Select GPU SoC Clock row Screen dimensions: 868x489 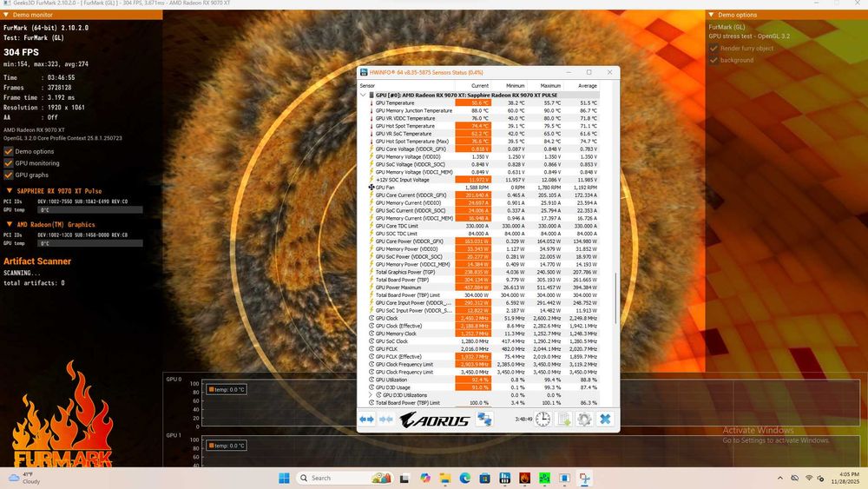tap(479, 341)
